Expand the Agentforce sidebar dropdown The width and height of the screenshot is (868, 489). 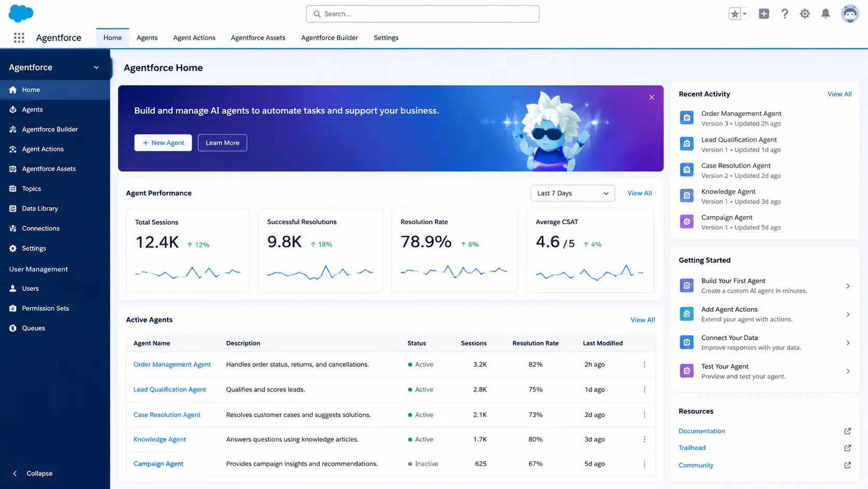click(x=96, y=68)
